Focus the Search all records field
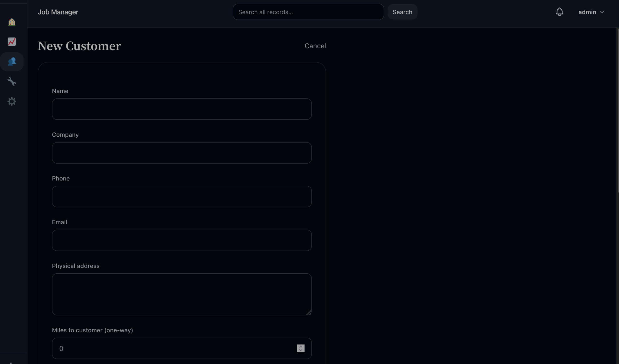619x364 pixels. tap(308, 12)
